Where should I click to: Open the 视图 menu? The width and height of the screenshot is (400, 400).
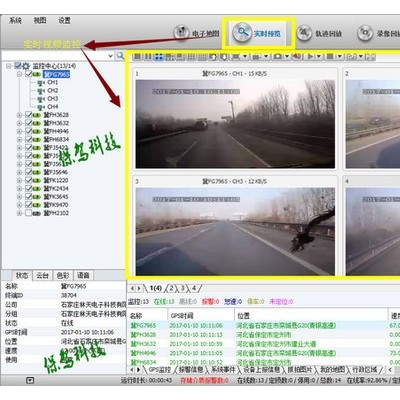(40, 20)
